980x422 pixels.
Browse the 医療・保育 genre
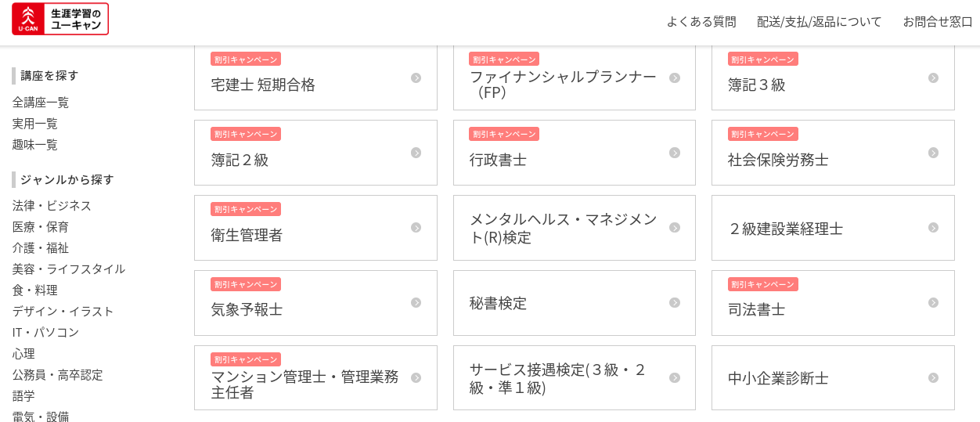point(41,227)
